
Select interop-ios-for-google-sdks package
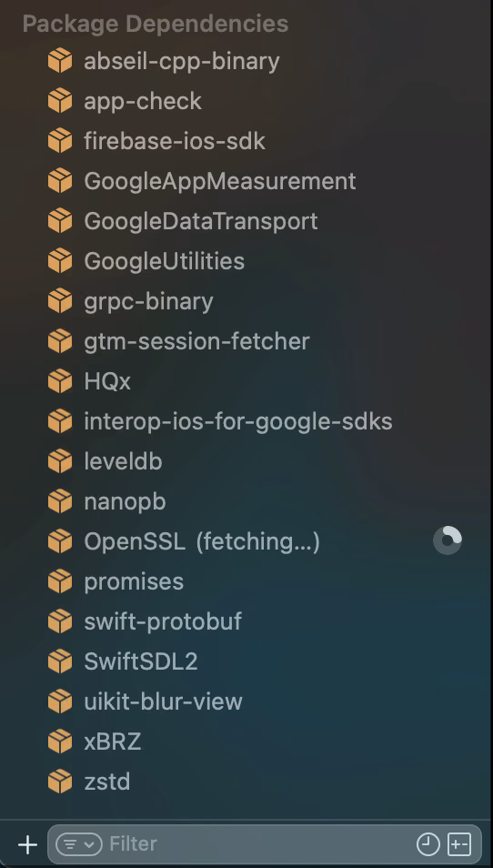click(x=246, y=421)
